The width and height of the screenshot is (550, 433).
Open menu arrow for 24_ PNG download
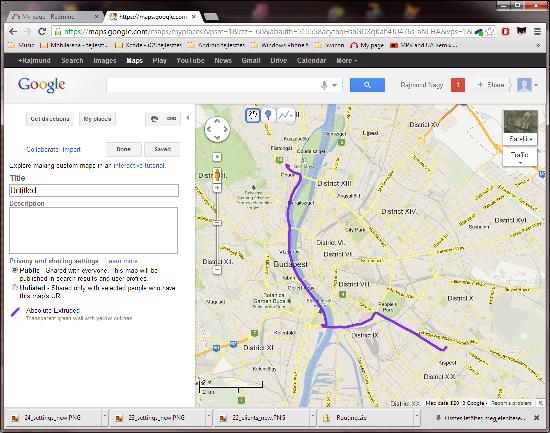click(105, 418)
